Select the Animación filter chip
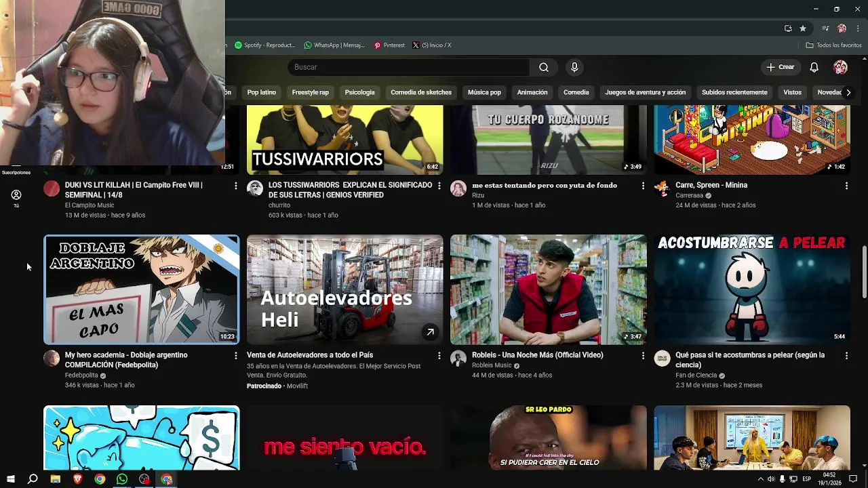The height and width of the screenshot is (488, 868). pos(532,92)
